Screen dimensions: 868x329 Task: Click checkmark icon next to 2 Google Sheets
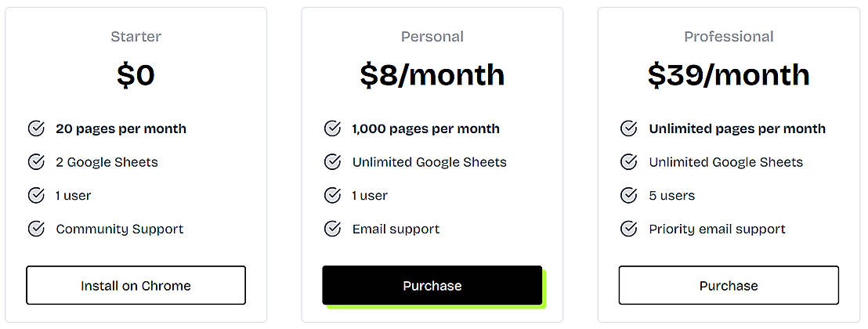(x=36, y=162)
